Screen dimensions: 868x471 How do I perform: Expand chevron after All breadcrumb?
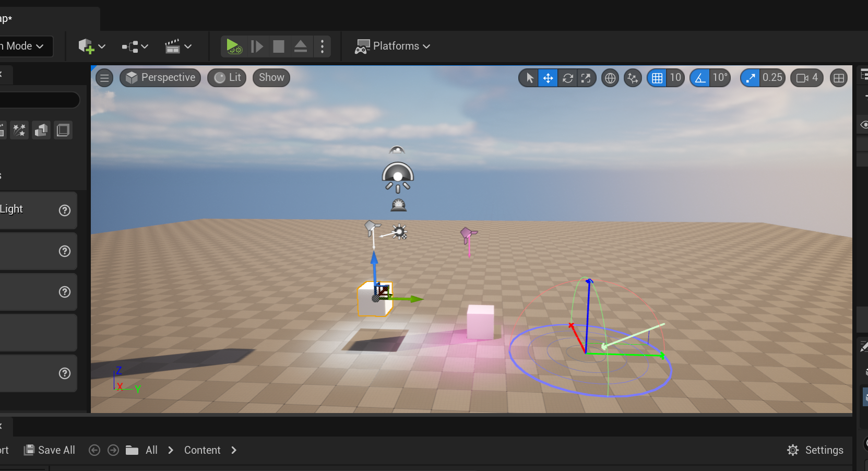171,450
